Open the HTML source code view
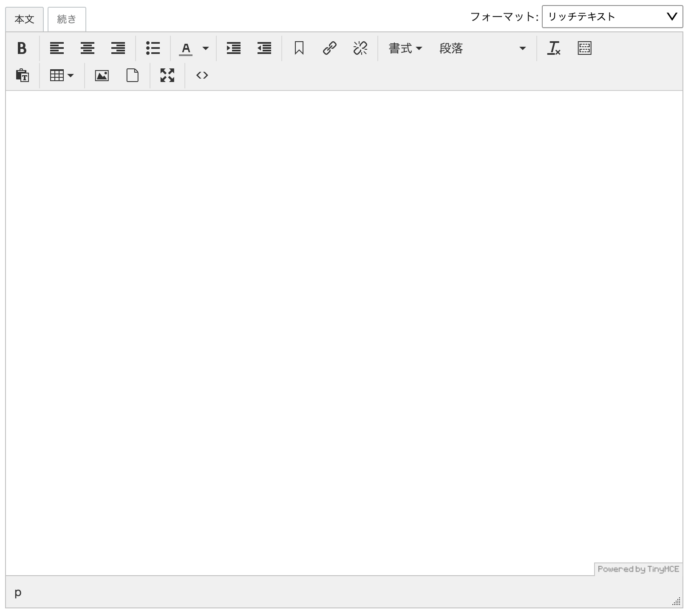Image resolution: width=691 pixels, height=616 pixels. 202,76
